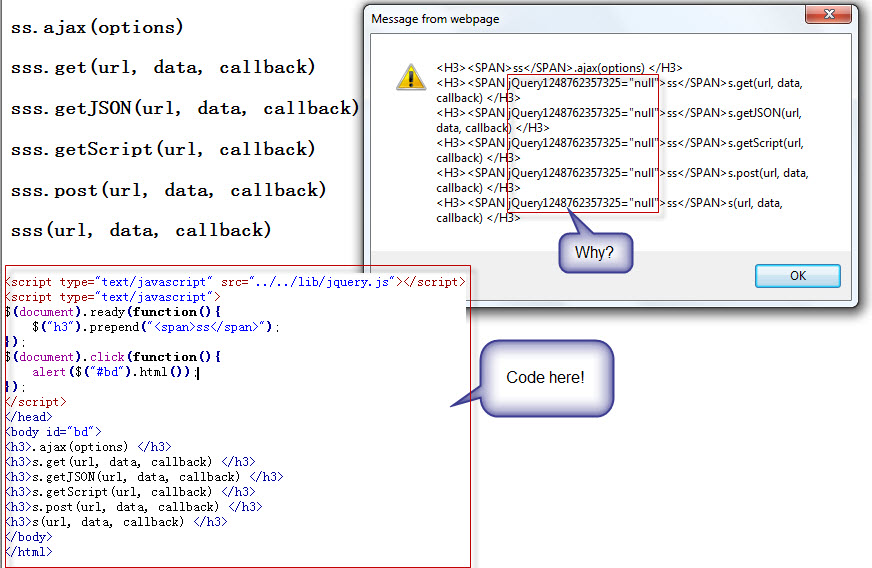This screenshot has width=872, height=568.
Task: Click the jquery.js script src code line
Action: pyautogui.click(x=235, y=282)
